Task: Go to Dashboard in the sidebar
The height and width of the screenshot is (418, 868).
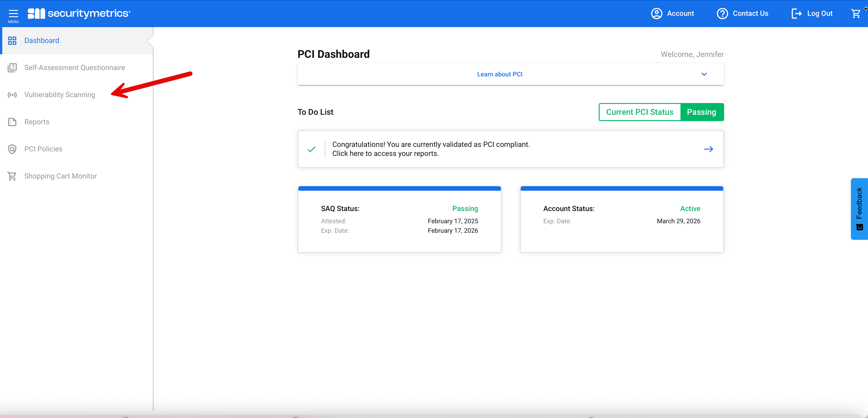Action: (x=41, y=40)
